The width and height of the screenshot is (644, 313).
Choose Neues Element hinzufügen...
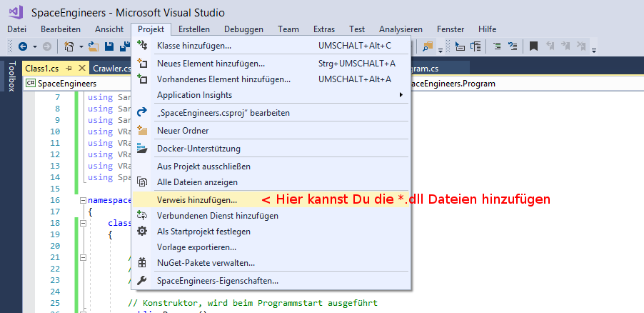tap(271, 64)
